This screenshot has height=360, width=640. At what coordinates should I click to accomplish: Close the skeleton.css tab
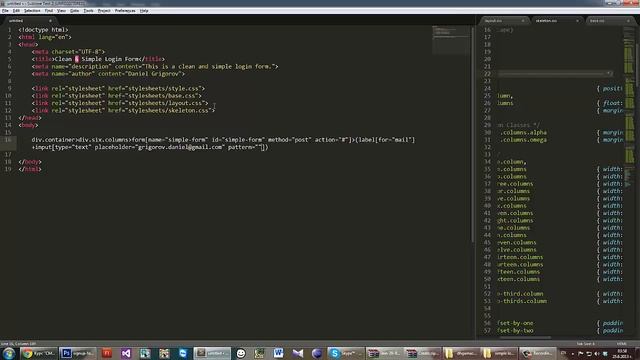tap(577, 20)
